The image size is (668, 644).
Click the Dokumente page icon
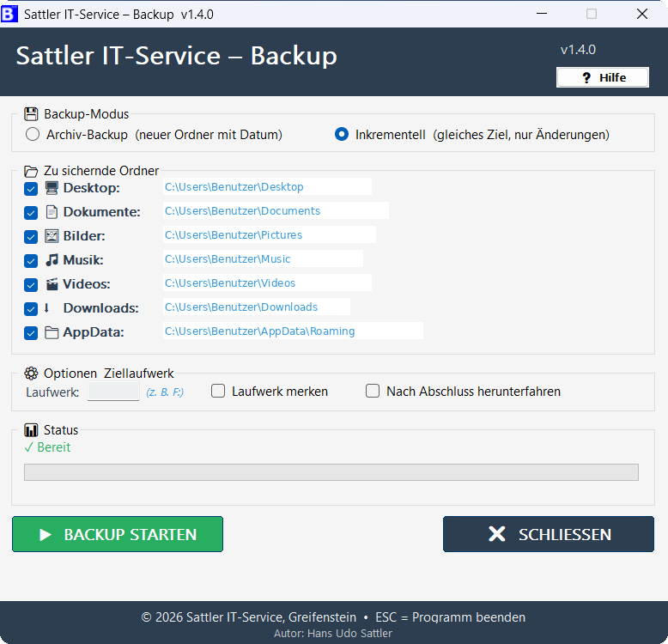52,212
